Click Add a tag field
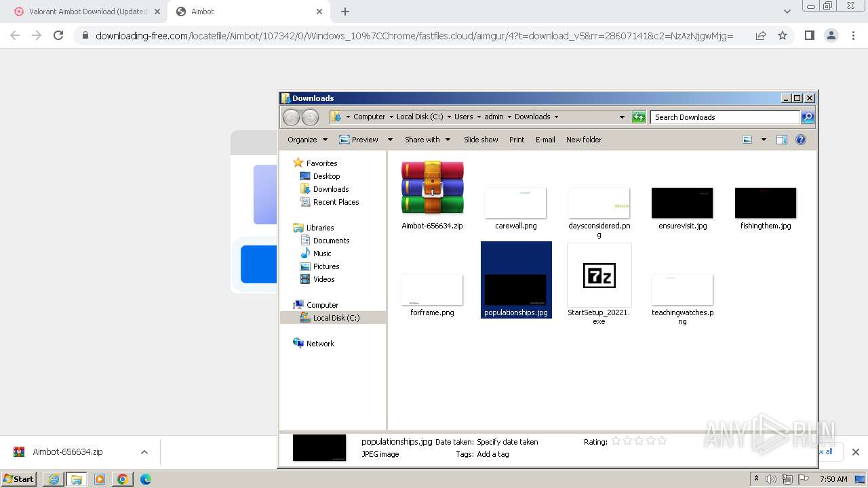 pos(492,454)
